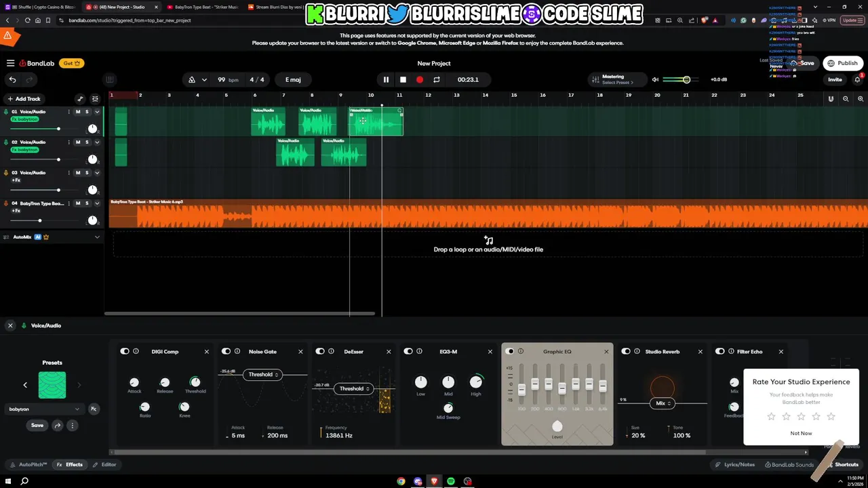This screenshot has width=868, height=488.
Task: Open the E maj key selector
Action: tap(293, 79)
